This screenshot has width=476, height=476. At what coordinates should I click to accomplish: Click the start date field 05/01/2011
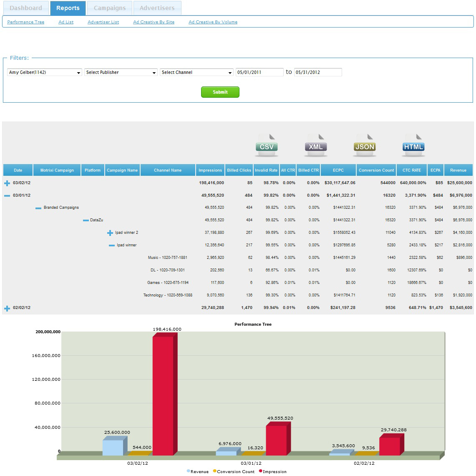(x=259, y=72)
